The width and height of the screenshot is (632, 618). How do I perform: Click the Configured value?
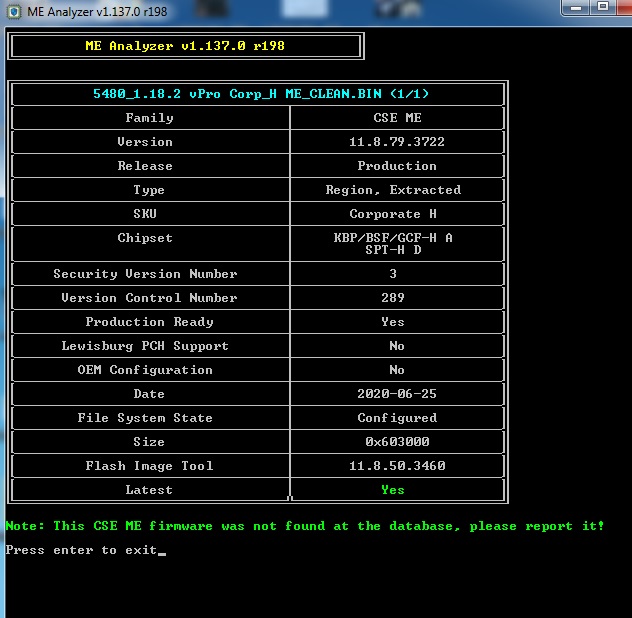pyautogui.click(x=397, y=418)
